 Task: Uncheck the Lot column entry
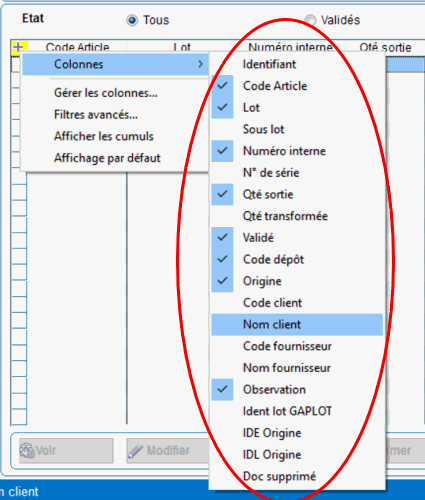tap(297, 108)
